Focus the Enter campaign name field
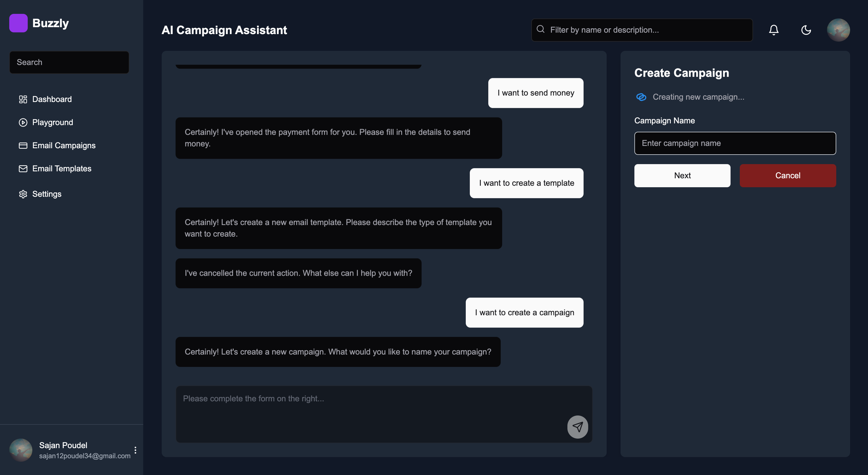Screen dimensions: 868x475 pos(735,143)
